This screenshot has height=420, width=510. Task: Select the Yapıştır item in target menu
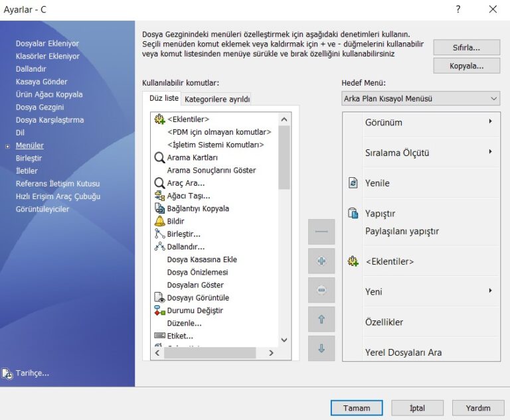point(380,214)
